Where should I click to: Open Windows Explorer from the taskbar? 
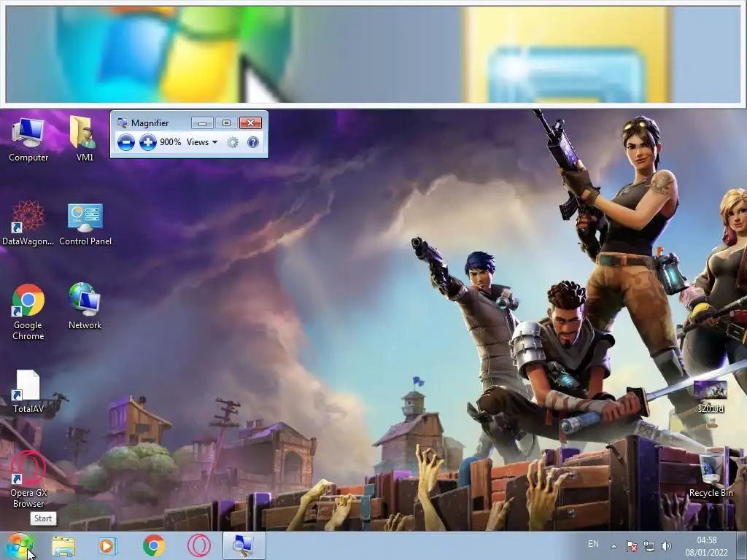(63, 546)
